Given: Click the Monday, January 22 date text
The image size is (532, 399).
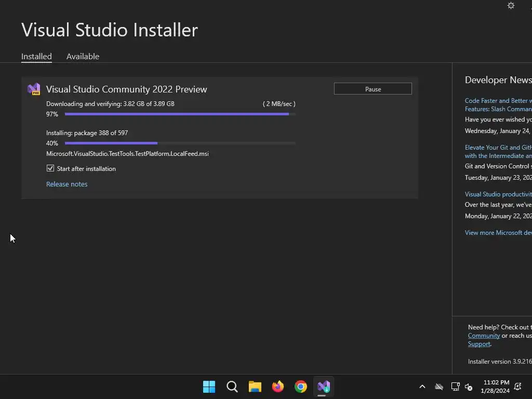Looking at the screenshot, I should [498, 216].
